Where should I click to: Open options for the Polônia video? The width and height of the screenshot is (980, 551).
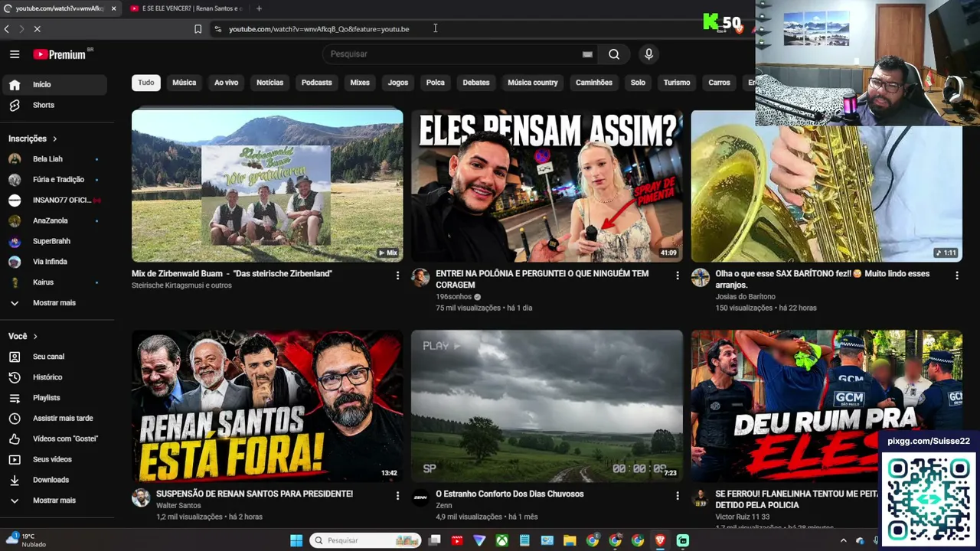(x=677, y=275)
